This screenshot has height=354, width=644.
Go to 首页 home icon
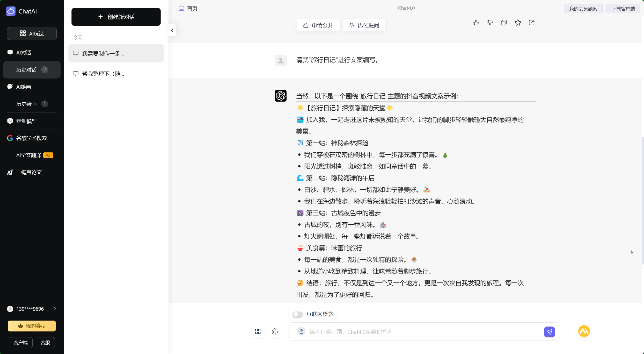point(181,8)
